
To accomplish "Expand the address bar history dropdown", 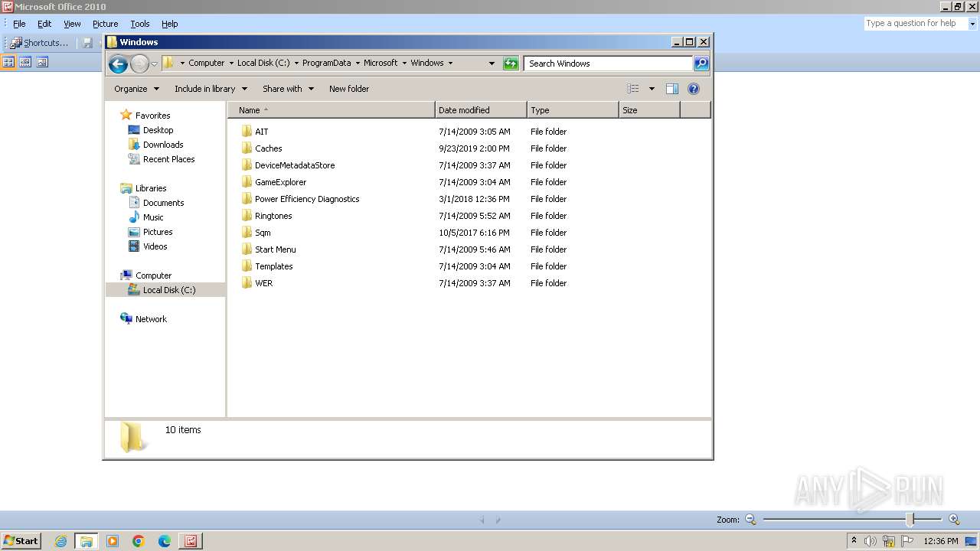I will (x=492, y=64).
